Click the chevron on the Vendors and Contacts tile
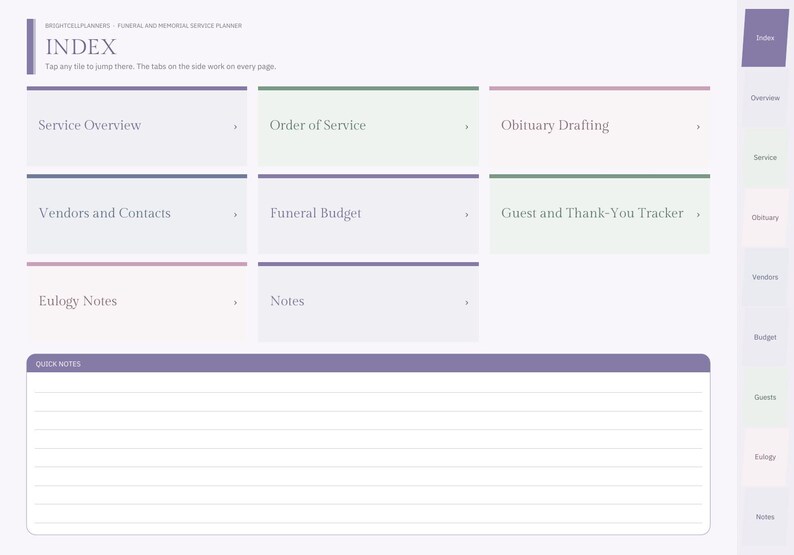The height and width of the screenshot is (555, 794). pyautogui.click(x=235, y=215)
